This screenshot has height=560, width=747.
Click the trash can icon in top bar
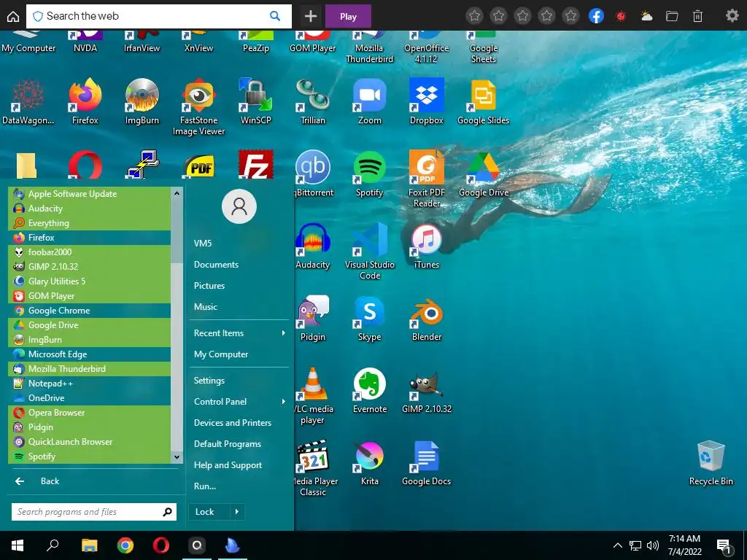[x=697, y=16]
